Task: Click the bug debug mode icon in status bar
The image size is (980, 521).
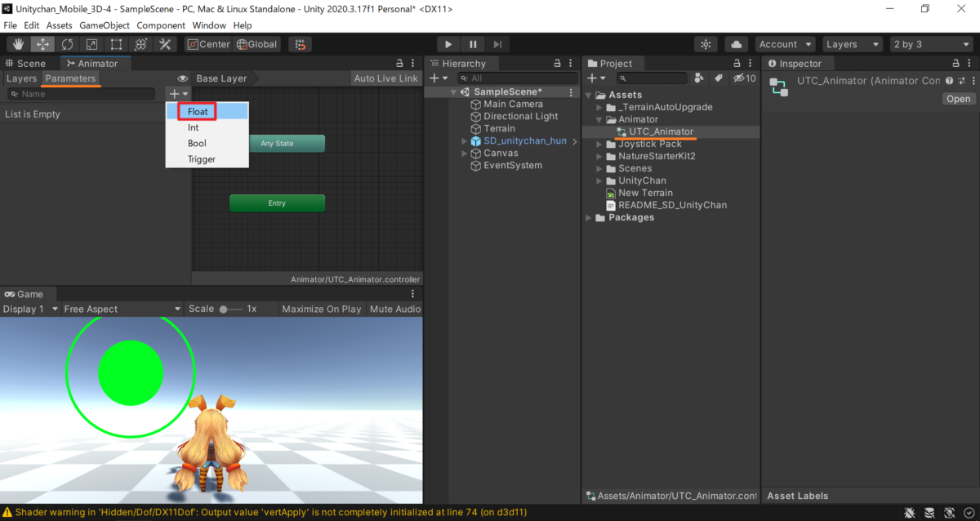Action: coord(909,512)
